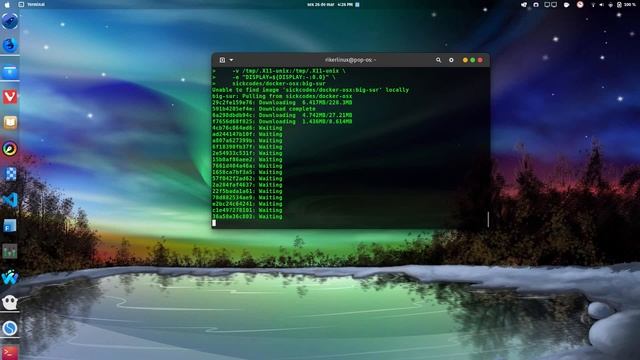This screenshot has height=360, width=640.
Task: Click the window icon beside Terminal label
Action: point(21,4)
